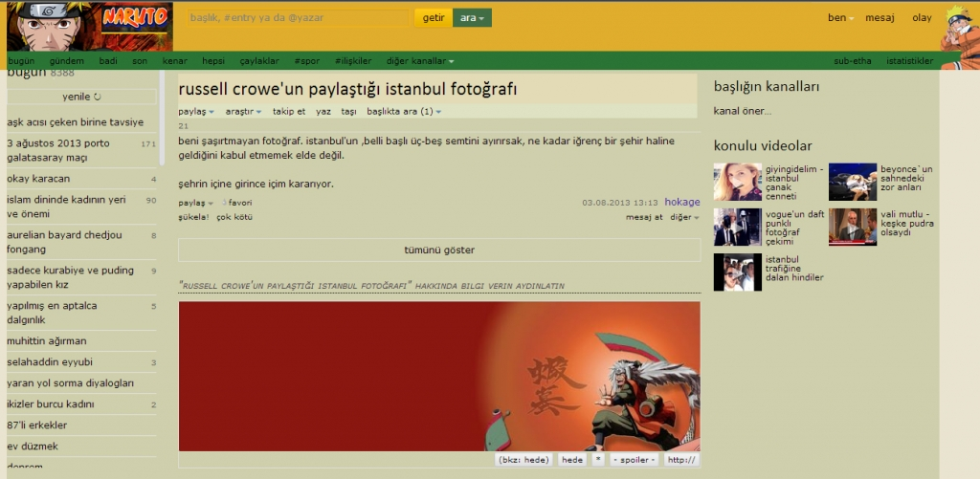Open the #ilişkiler channel
980x479 pixels.
[353, 61]
